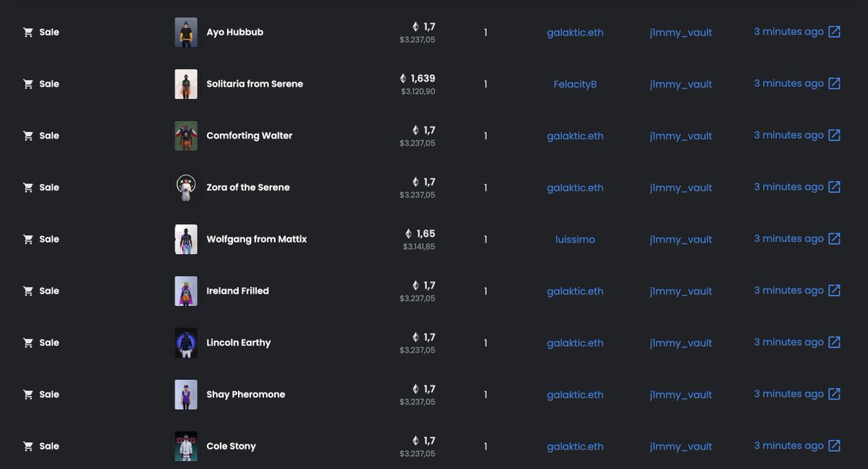Open external link icon for Cole Stony sale
The height and width of the screenshot is (469, 868).
(834, 446)
